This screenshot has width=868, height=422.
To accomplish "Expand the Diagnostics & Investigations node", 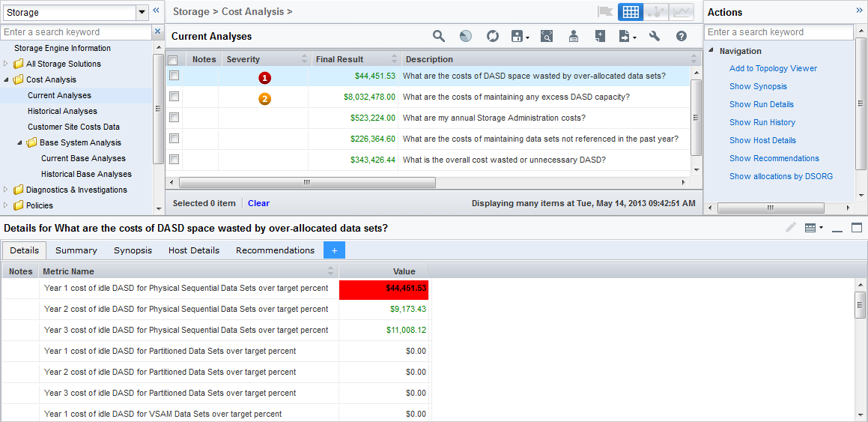I will tap(6, 190).
